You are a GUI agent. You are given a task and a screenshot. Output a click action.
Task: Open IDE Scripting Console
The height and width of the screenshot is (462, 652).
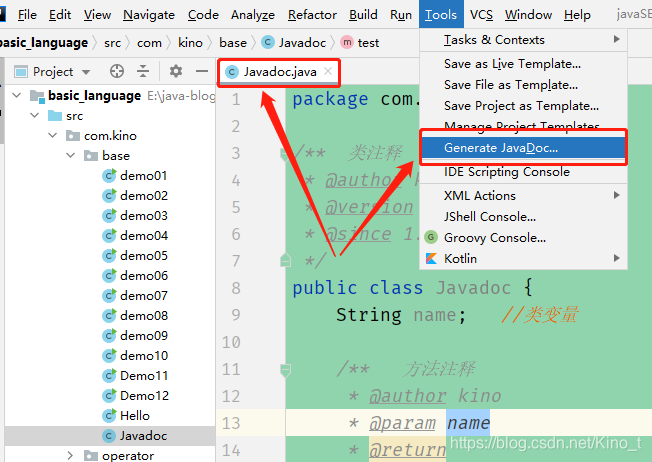pyautogui.click(x=523, y=172)
